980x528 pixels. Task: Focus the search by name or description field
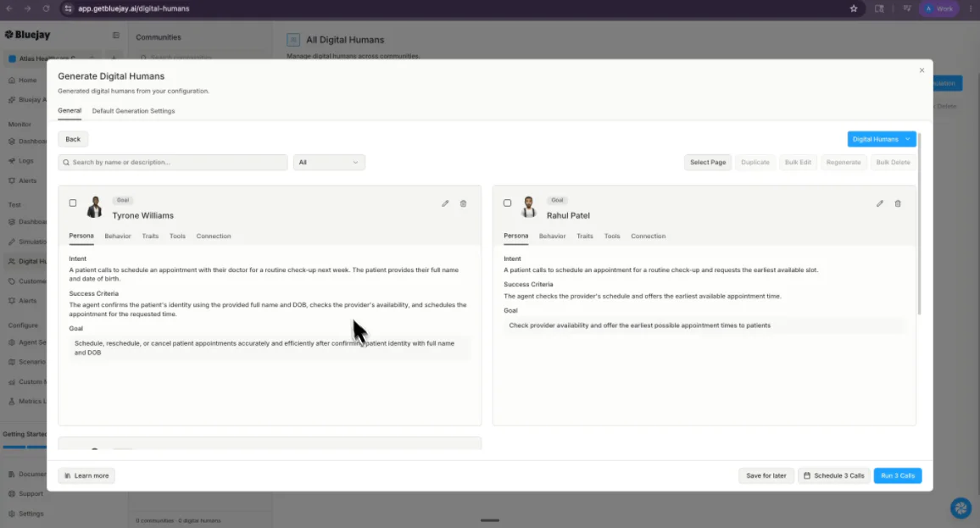[172, 163]
